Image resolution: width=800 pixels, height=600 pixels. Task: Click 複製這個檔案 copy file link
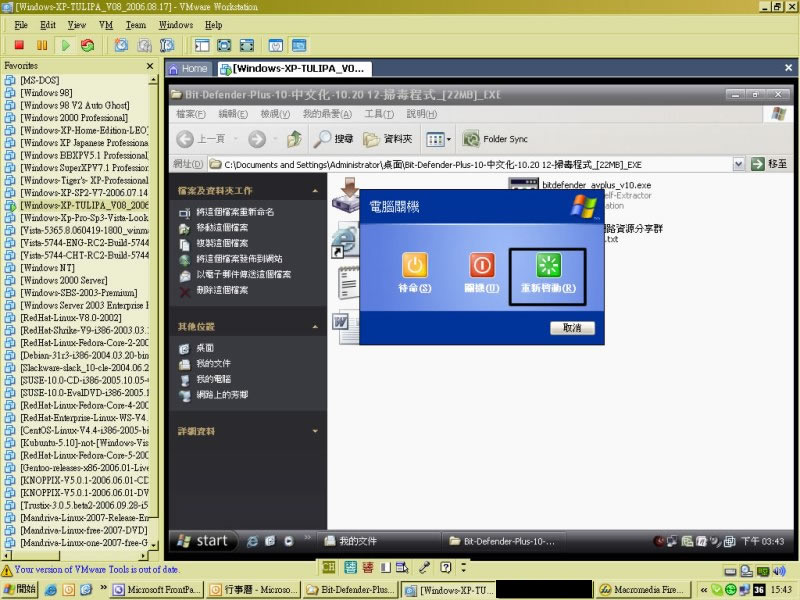[222, 243]
